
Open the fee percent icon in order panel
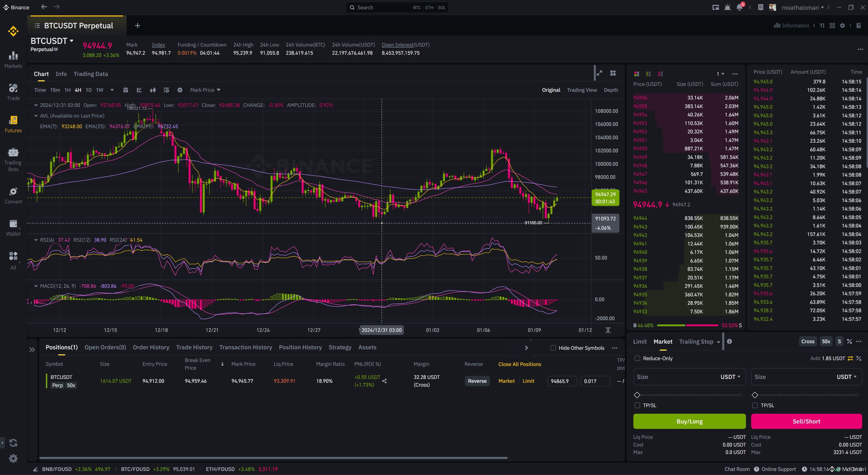click(849, 342)
